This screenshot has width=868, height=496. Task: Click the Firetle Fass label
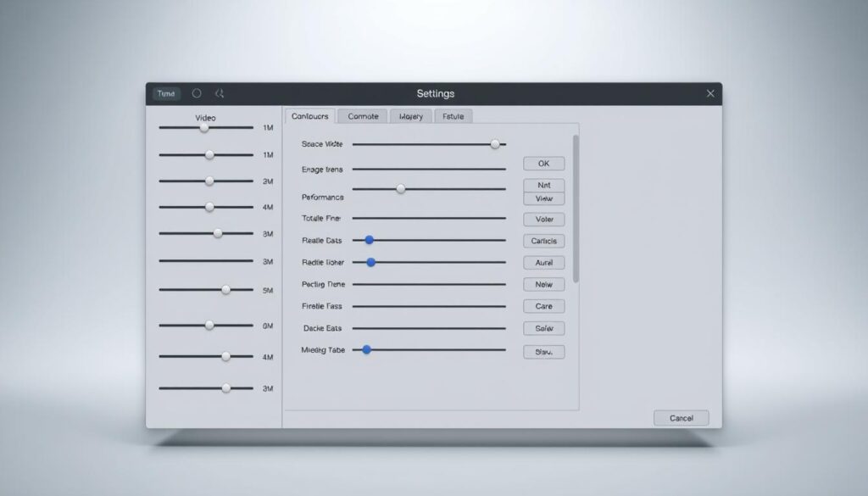coord(322,306)
